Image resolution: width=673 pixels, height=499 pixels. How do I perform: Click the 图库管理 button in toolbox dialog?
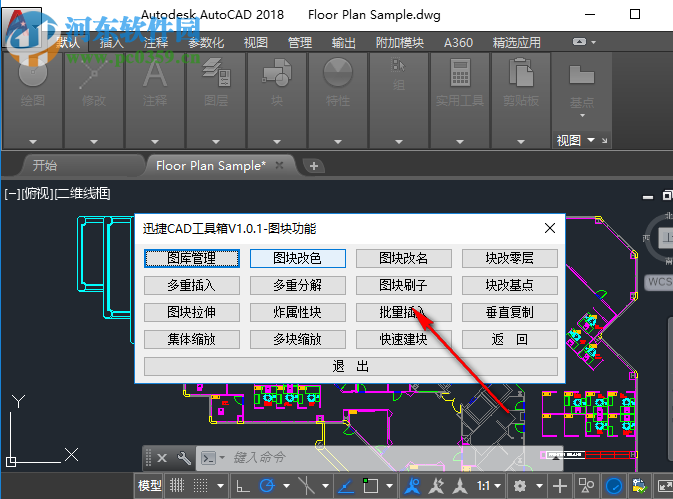pos(192,258)
